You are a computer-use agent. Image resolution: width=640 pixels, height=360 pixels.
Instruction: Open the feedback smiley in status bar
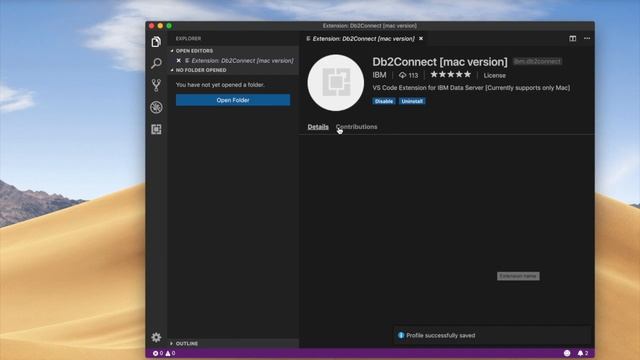567,353
